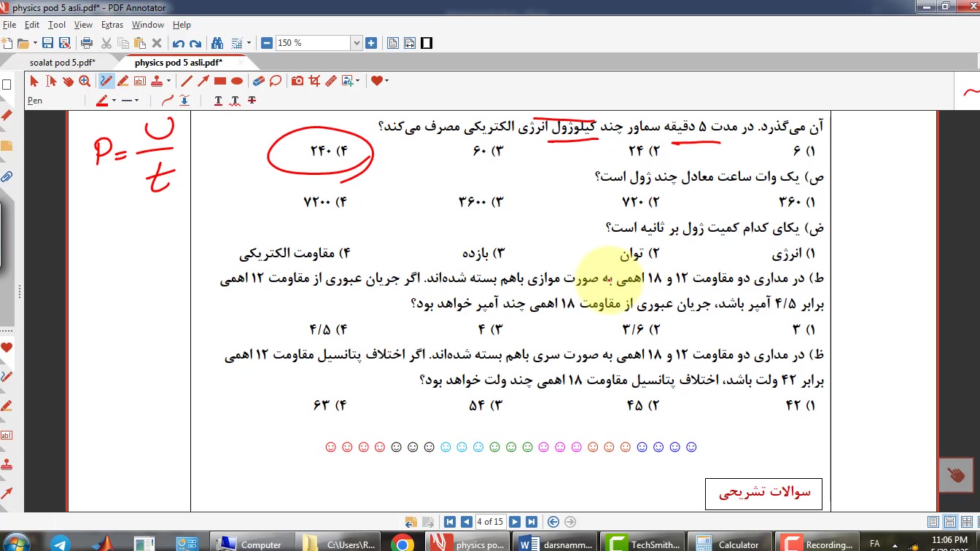Viewport: 980px width, 551px height.
Task: Open the zoom level 150 % dropdown
Action: 357,43
